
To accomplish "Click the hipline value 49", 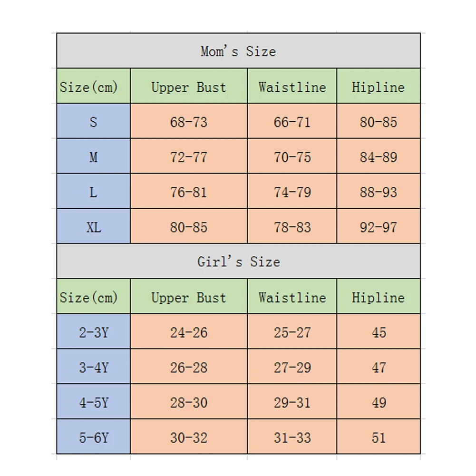I will [379, 401].
